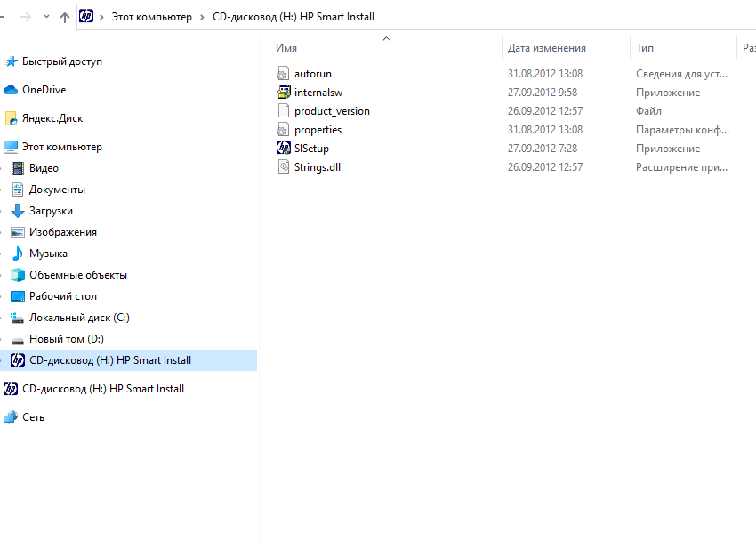Select the Strings.dll file icon
Viewport: 756px width, 541px height.
pos(284,166)
